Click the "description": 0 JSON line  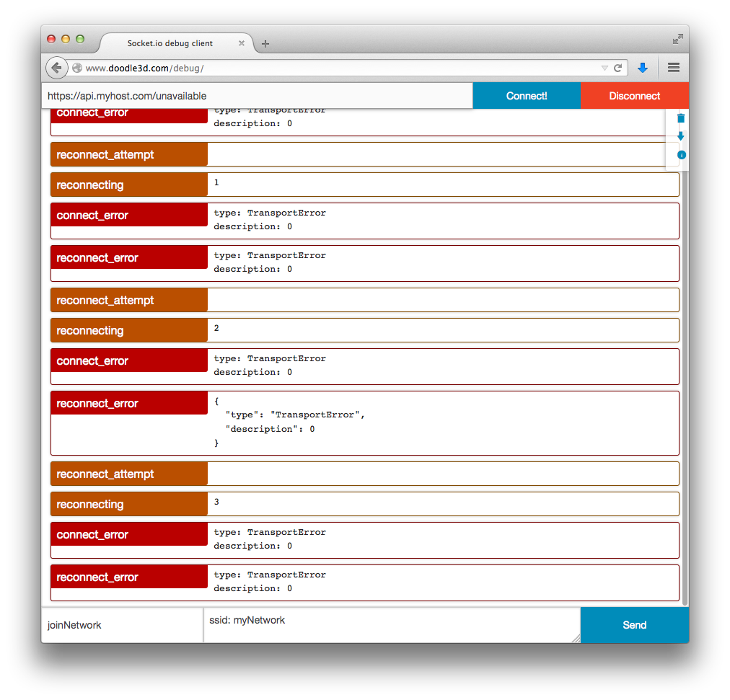[270, 429]
